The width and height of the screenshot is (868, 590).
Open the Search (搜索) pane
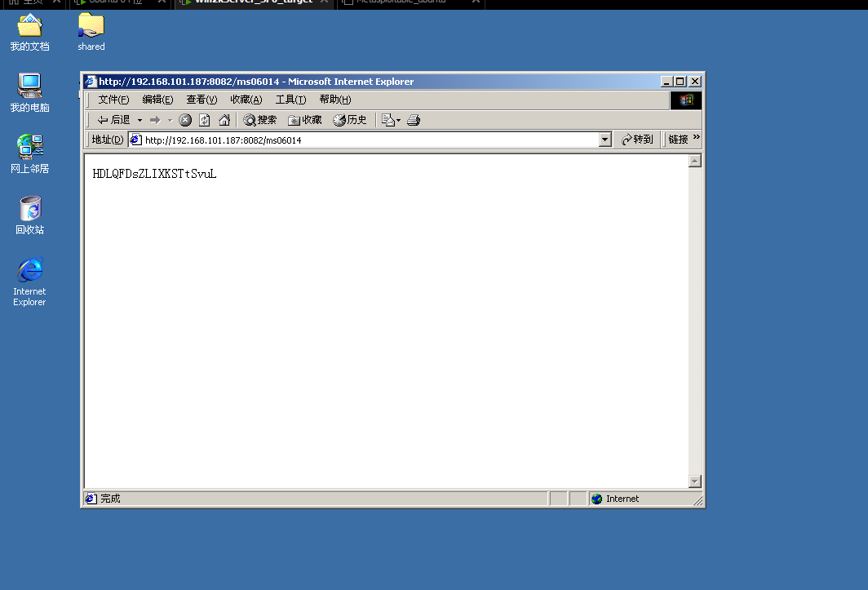click(x=260, y=120)
